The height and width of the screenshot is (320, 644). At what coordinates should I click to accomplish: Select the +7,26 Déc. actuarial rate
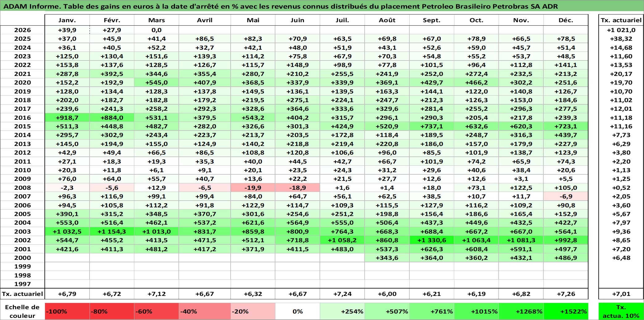coord(566,294)
